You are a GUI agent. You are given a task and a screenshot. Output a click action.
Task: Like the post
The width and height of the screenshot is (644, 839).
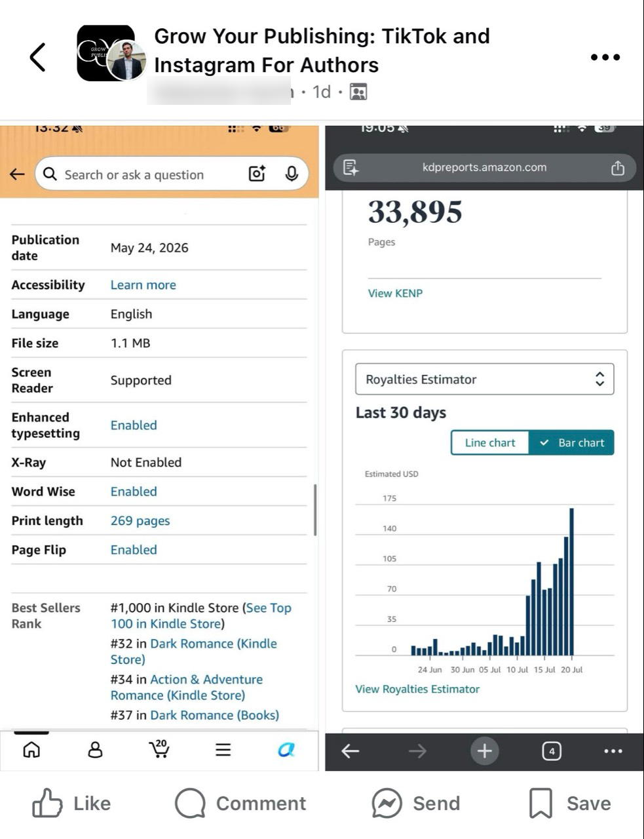71,804
